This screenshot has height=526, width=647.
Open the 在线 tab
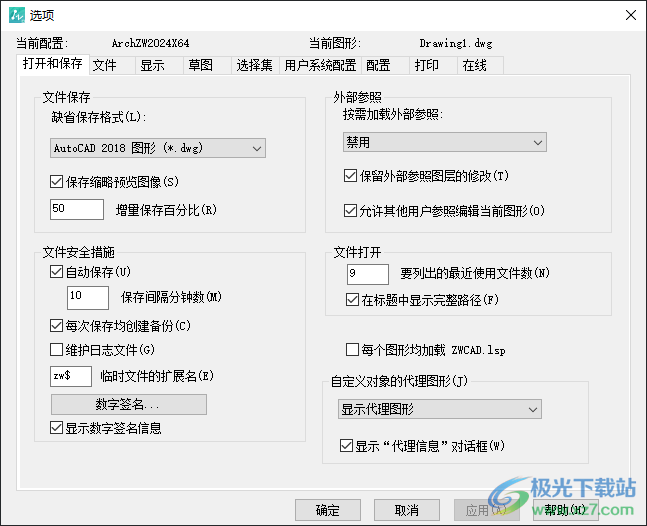(x=481, y=66)
